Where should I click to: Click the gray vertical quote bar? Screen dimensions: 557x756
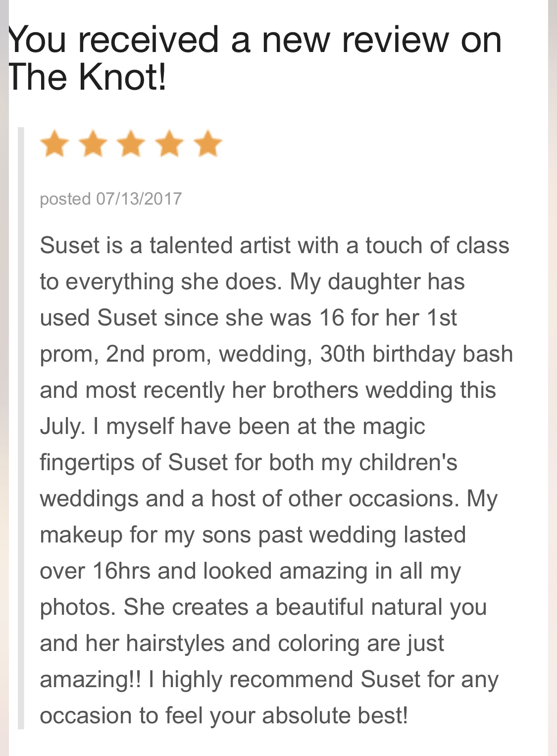21,428
